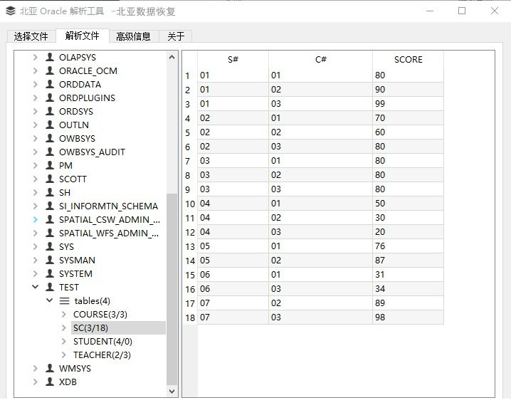This screenshot has height=420, width=511.
Task: Select the SYSTEM schema label
Action: click(x=75, y=273)
